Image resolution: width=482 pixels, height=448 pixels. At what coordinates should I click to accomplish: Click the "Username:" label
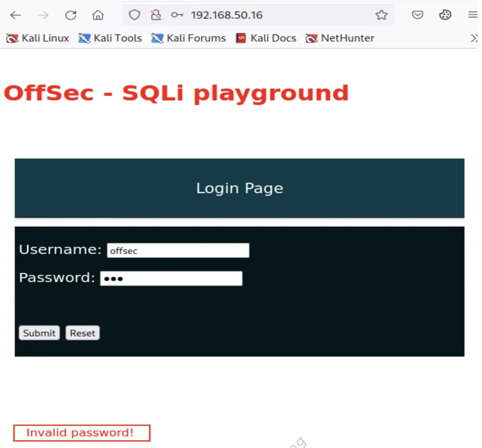pyautogui.click(x=60, y=249)
